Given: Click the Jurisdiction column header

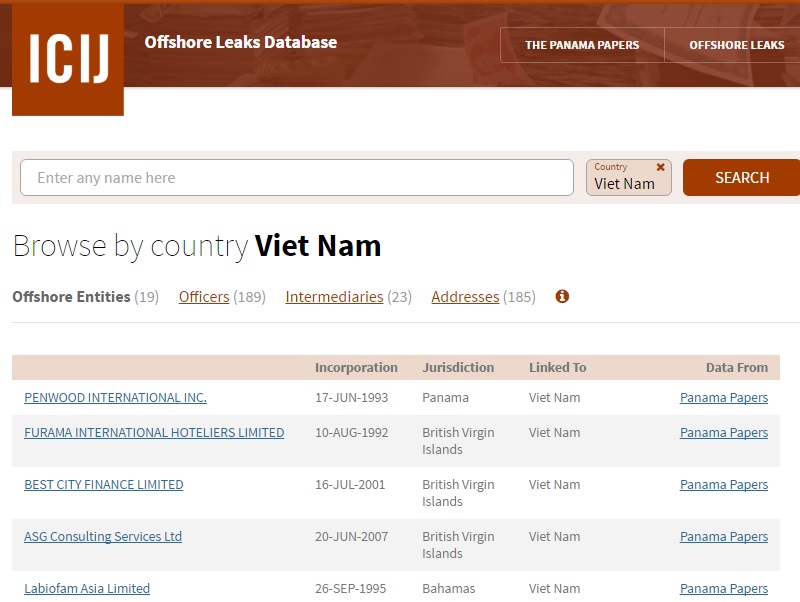Looking at the screenshot, I should [458, 367].
